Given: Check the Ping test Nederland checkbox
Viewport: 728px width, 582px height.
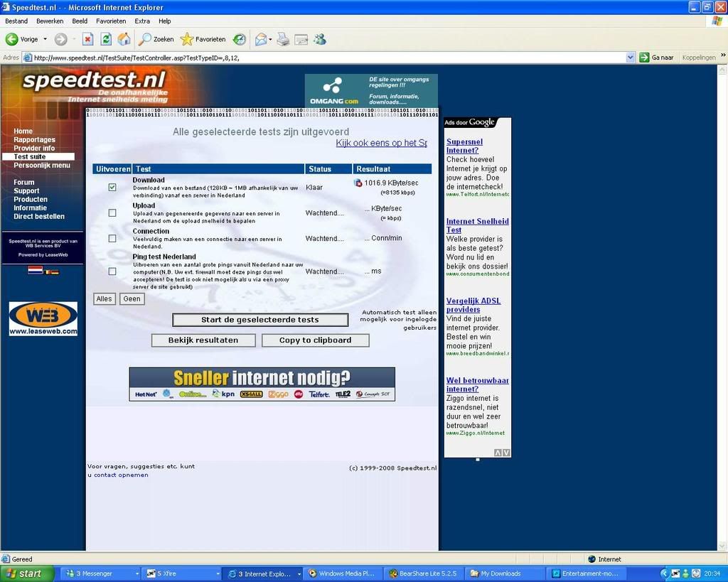Looking at the screenshot, I should point(112,271).
